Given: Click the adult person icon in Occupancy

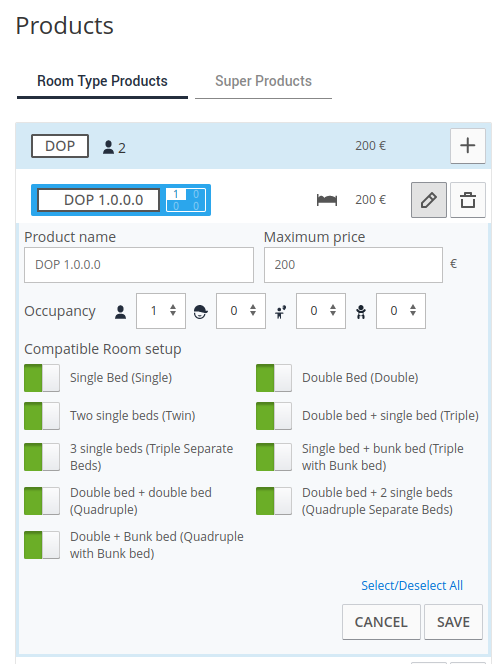Looking at the screenshot, I should [x=121, y=312].
